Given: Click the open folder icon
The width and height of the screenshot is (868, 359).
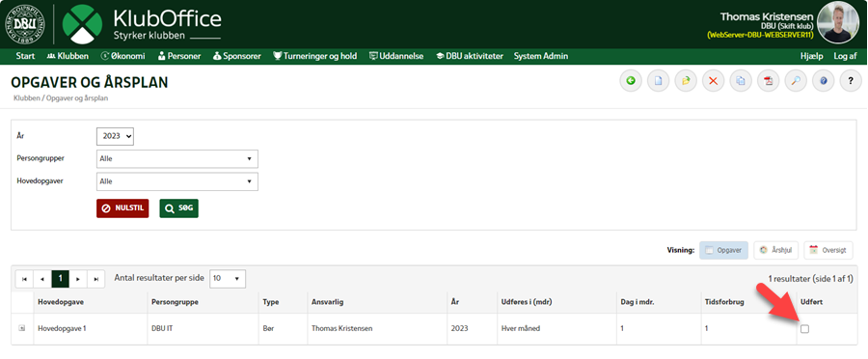Looking at the screenshot, I should [x=686, y=81].
